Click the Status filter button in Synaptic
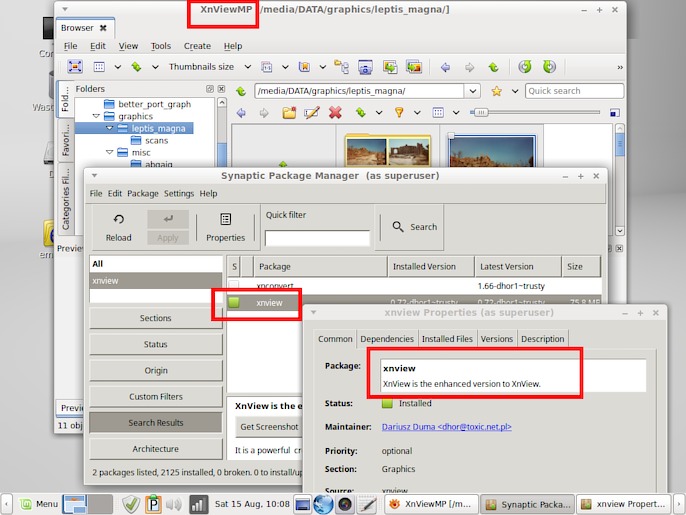 pyautogui.click(x=155, y=344)
